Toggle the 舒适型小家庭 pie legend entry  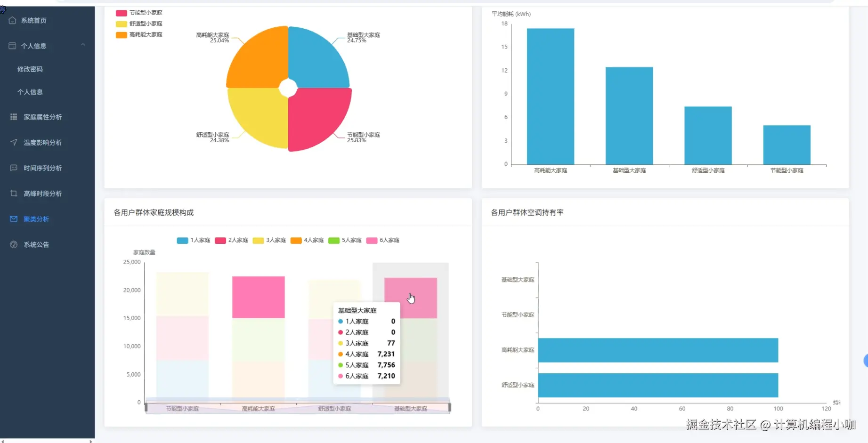pos(139,24)
